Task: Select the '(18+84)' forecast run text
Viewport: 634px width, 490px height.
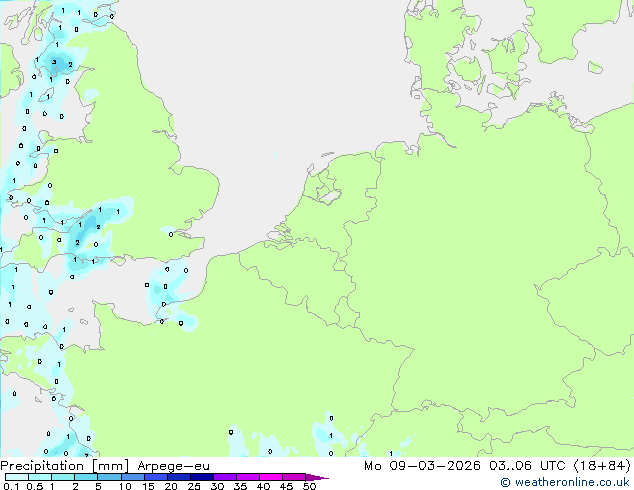Action: click(x=602, y=466)
